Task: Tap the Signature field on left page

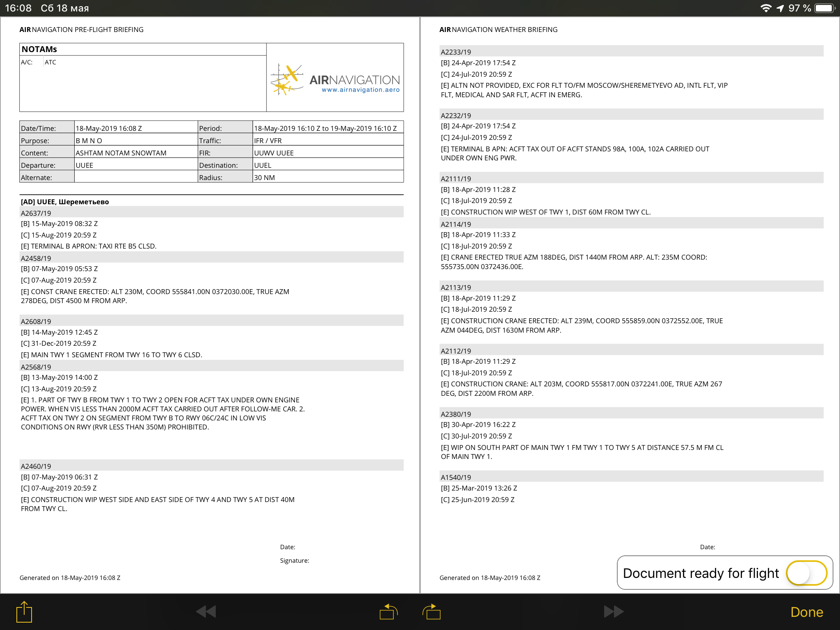Action: [x=294, y=560]
